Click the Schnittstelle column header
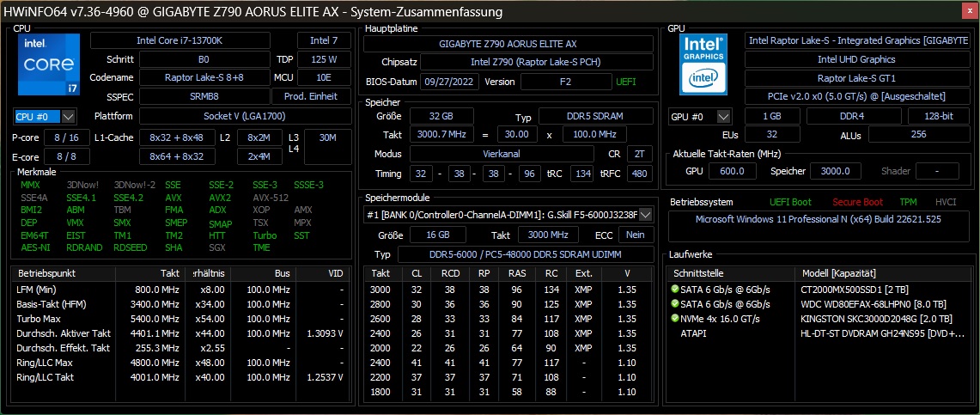Viewport: 980px width, 415px height. [731, 274]
